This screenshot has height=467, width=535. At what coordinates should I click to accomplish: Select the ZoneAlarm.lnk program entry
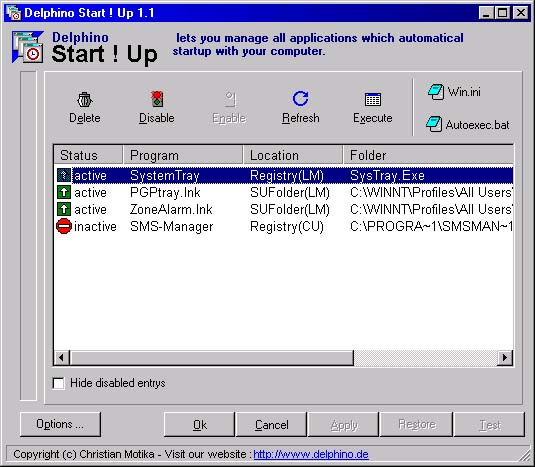coord(171,209)
